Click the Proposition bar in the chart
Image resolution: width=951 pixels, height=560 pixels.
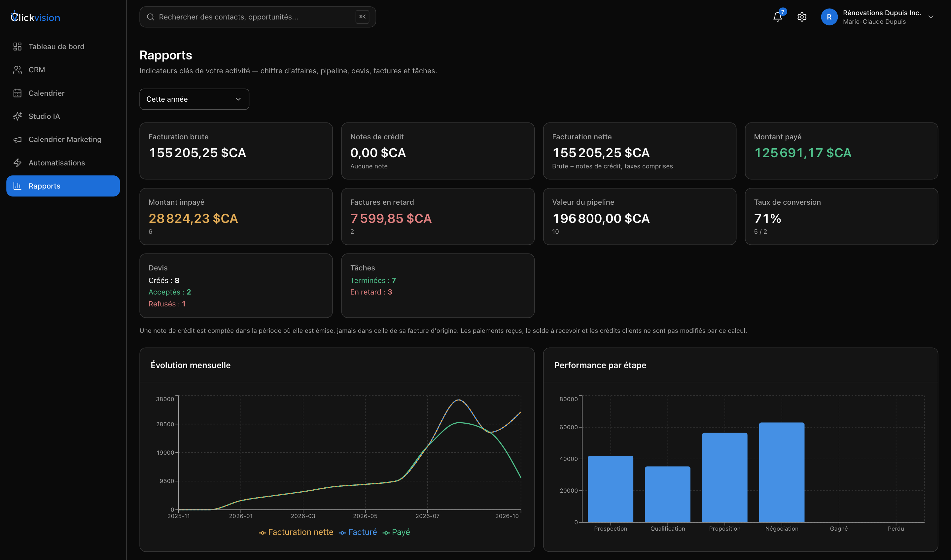(724, 477)
